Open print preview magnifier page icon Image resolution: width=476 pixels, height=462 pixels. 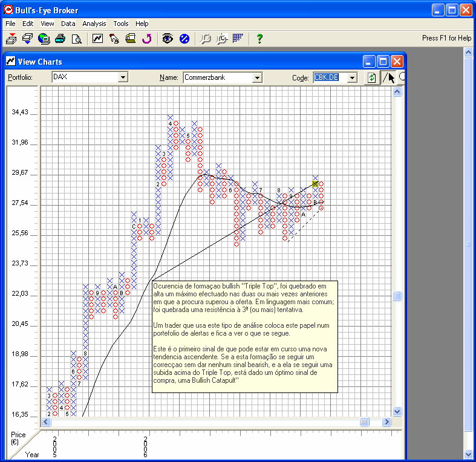[76, 39]
